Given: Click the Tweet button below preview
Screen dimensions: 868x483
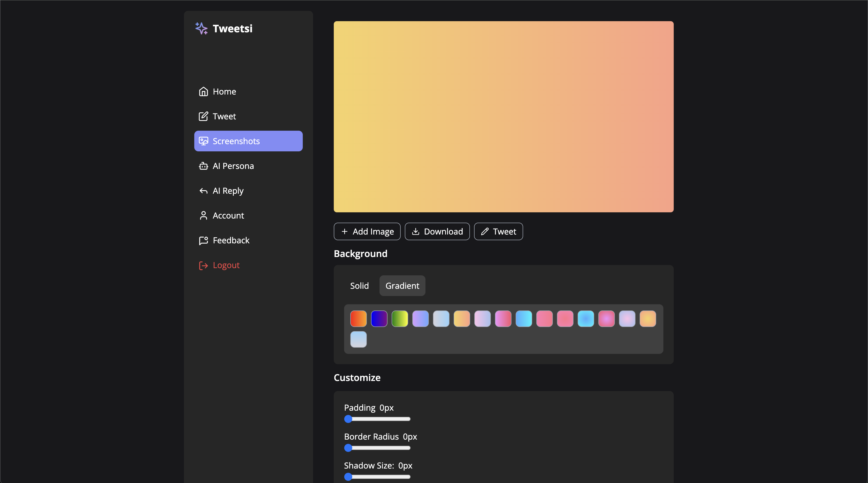Looking at the screenshot, I should 498,231.
